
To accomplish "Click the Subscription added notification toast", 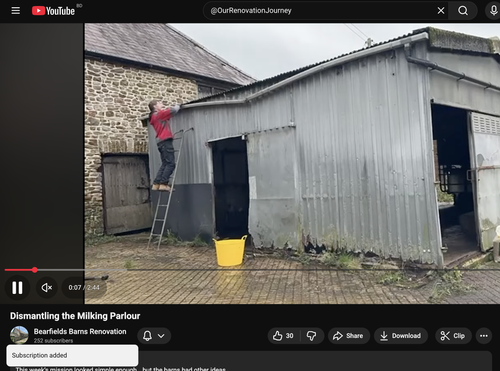I will click(x=72, y=355).
